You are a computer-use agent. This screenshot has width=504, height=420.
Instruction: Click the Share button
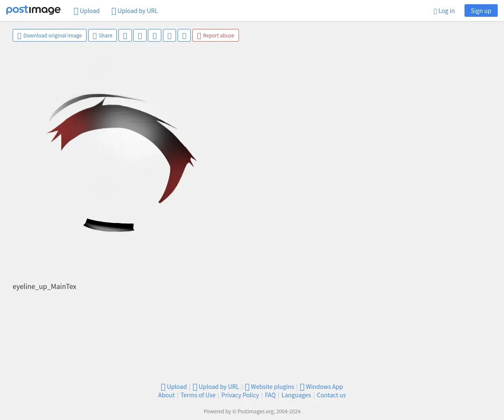tap(102, 35)
